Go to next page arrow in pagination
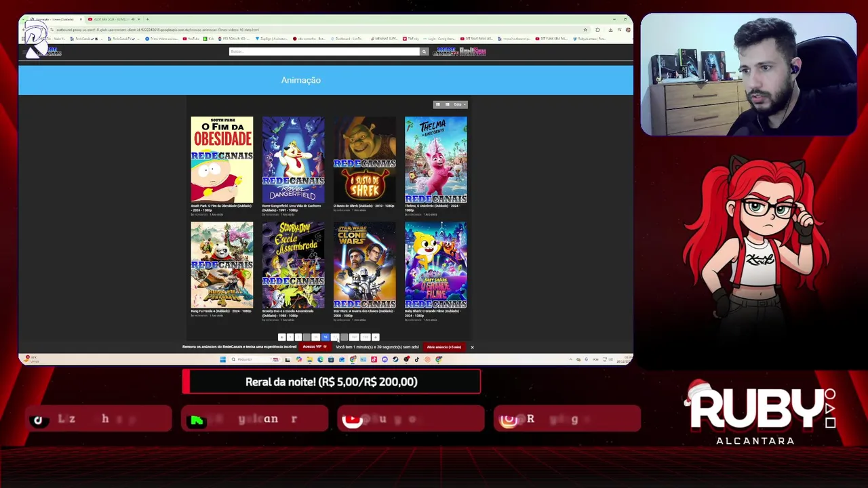The image size is (868, 488). tap(375, 338)
